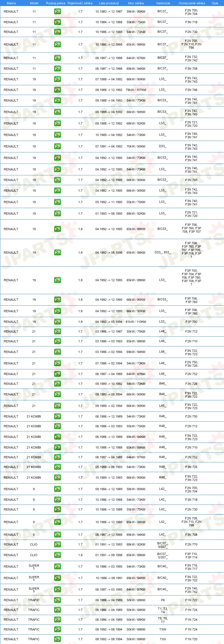Click the Model column header

pos(34,3)
